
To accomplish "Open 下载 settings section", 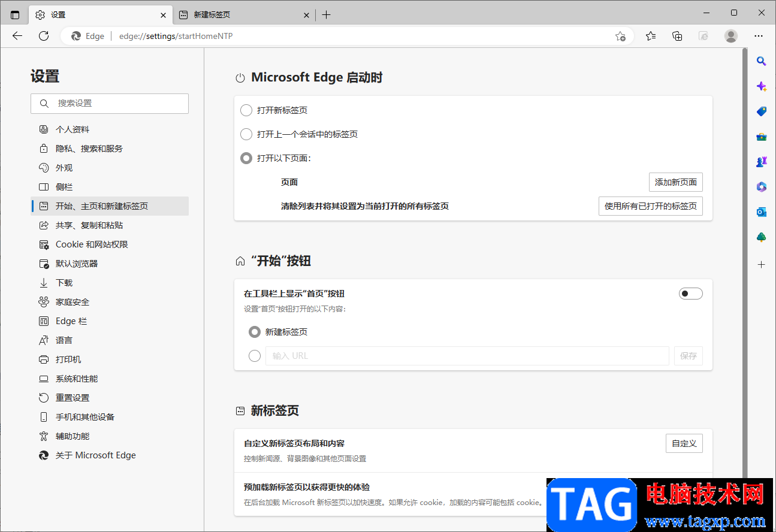I will (110, 283).
